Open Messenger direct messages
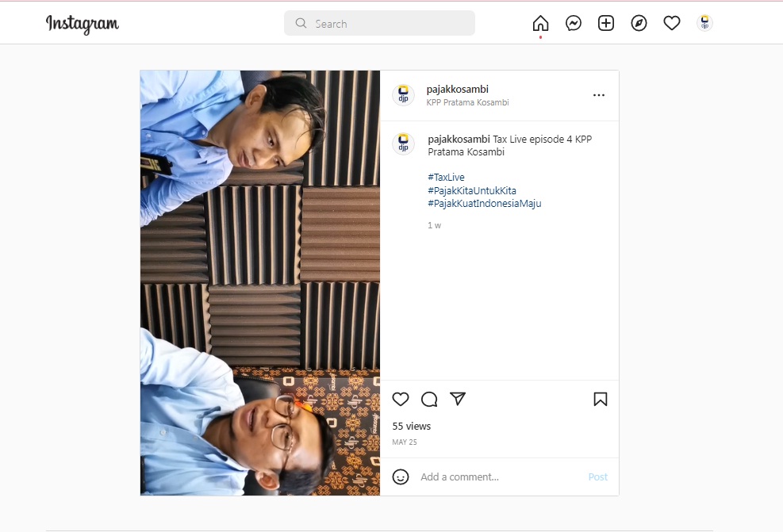 [x=574, y=24]
